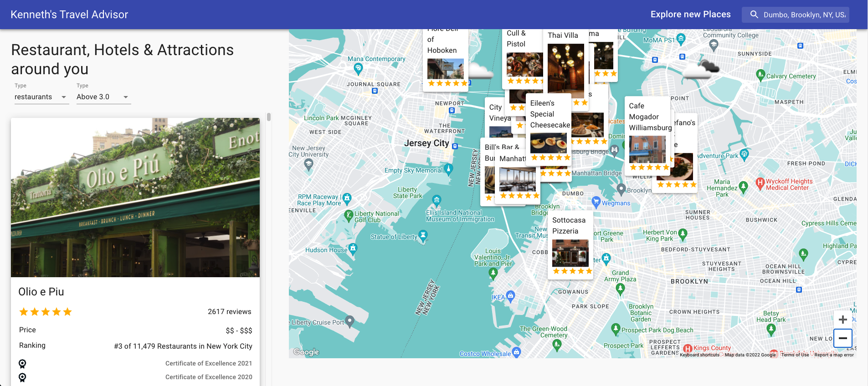
Task: Click the ranking #3 of 11,479 Restaurants text
Action: [183, 346]
